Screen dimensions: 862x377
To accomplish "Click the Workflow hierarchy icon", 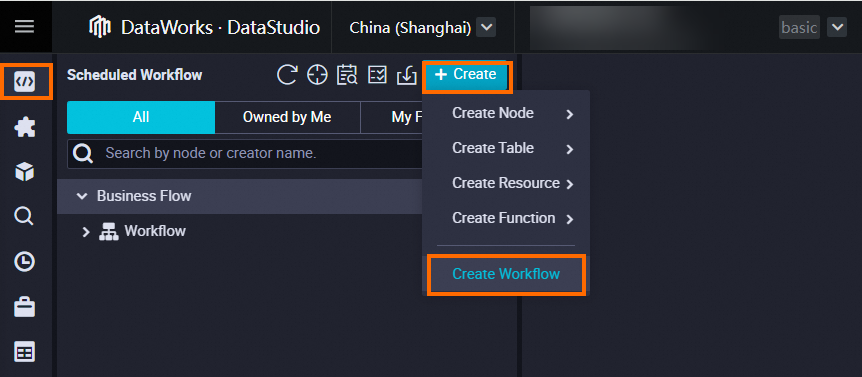I will pyautogui.click(x=108, y=231).
